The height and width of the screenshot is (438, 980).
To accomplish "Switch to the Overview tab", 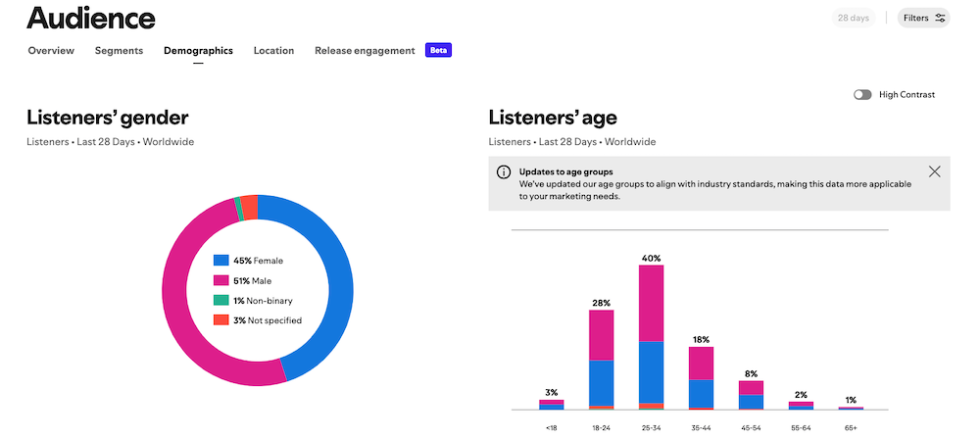I will click(51, 51).
